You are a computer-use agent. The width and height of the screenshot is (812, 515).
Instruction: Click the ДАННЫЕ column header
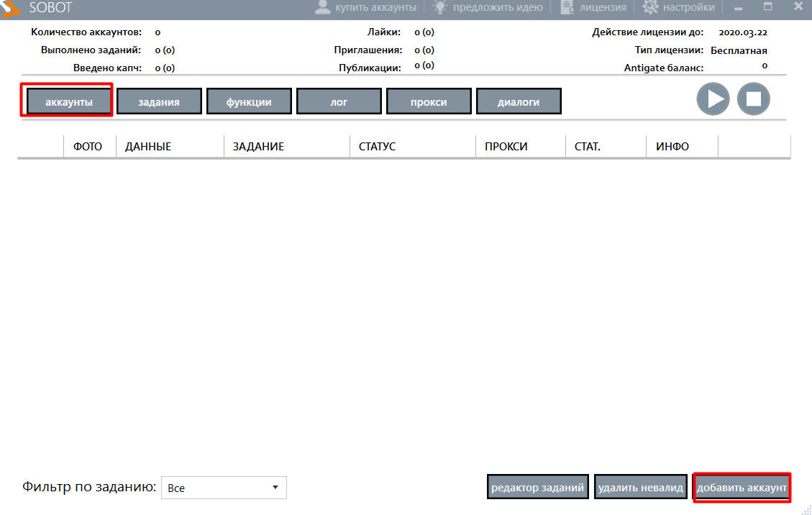coord(148,147)
